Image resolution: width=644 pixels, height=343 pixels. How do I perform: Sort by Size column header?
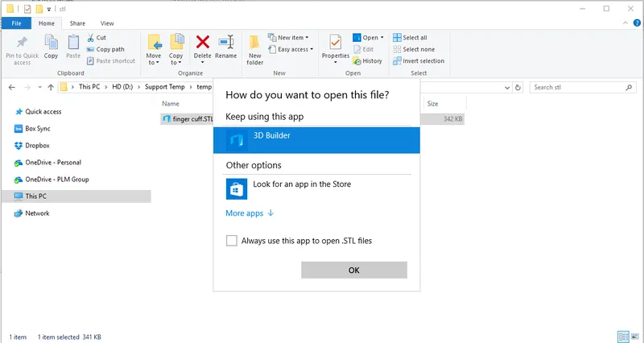coord(432,104)
